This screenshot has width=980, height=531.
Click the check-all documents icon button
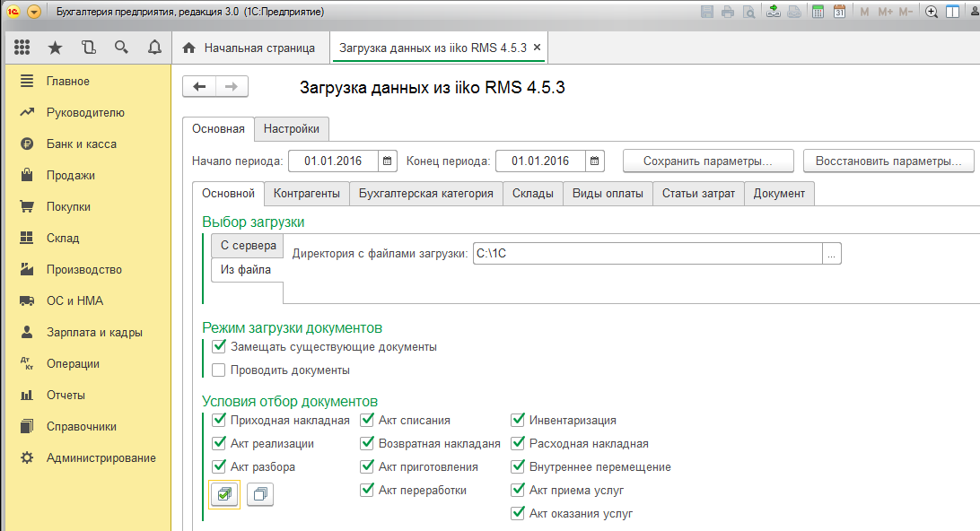[224, 493]
